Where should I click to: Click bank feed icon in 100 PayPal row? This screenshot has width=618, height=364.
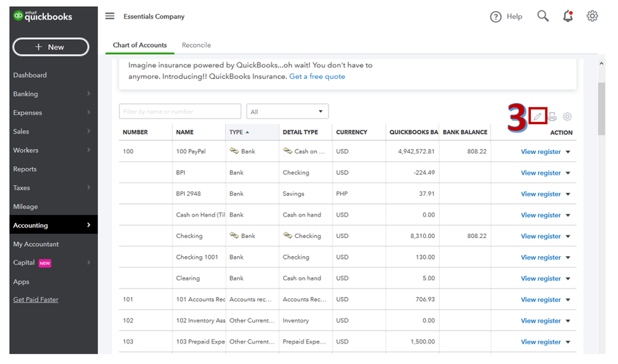[x=234, y=151]
